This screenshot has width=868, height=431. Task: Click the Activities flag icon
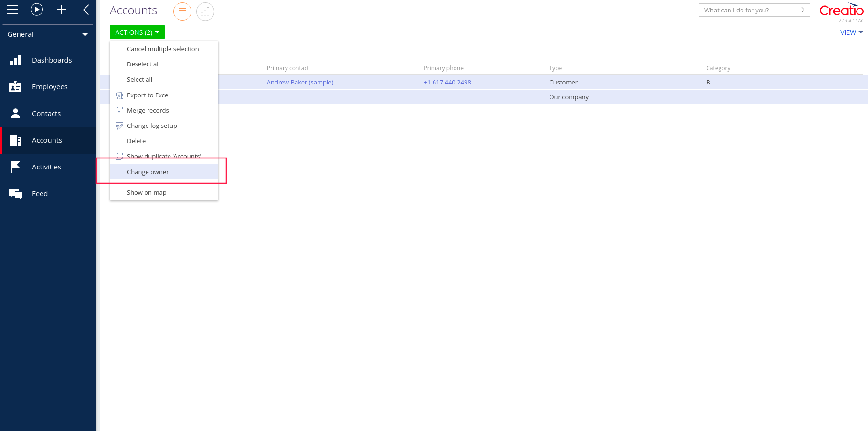tap(15, 167)
